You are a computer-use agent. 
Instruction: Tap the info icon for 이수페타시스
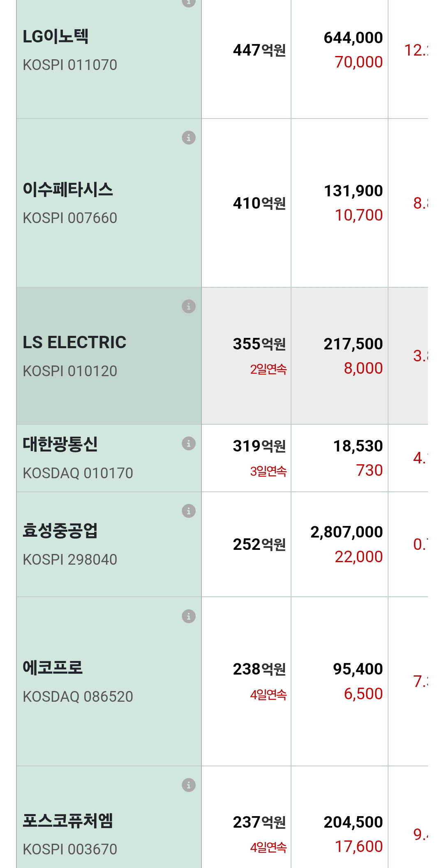coord(189,138)
